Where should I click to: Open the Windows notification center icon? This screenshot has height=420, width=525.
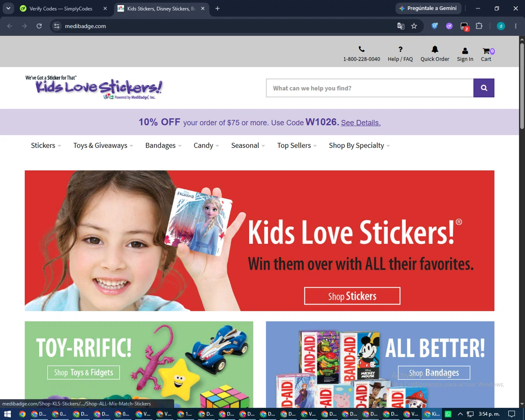tap(511, 414)
